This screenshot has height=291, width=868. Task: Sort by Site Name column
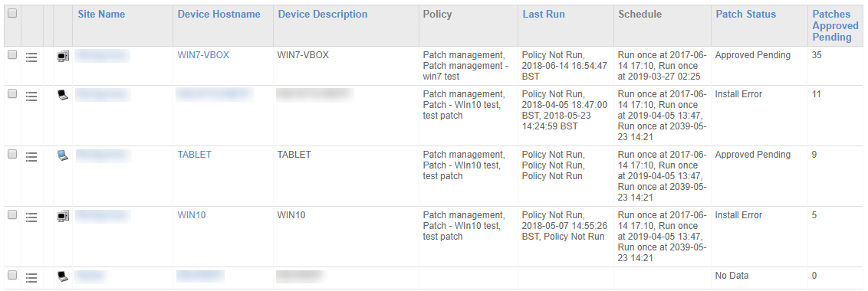point(101,15)
